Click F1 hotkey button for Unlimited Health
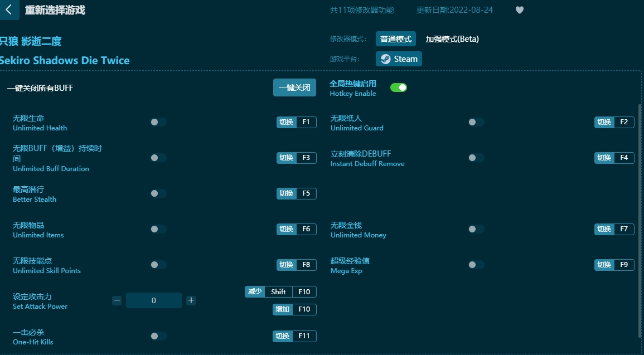Screen dimensions: 644x355 coord(297,122)
